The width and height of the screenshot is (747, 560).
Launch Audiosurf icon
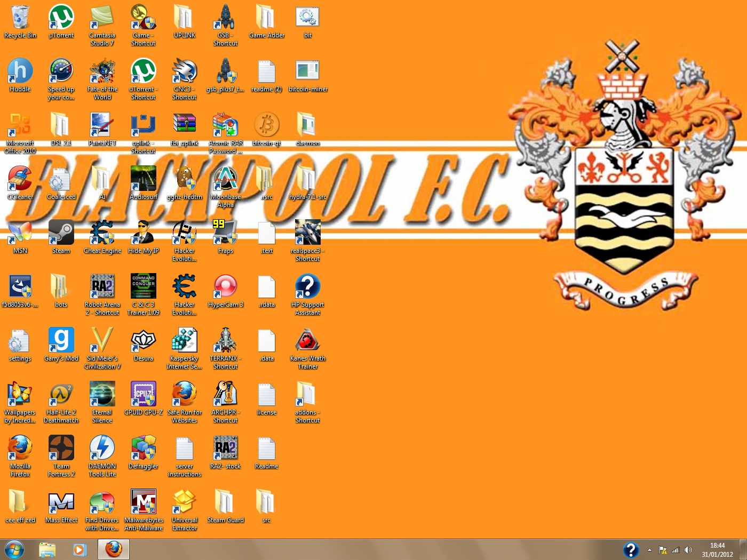[x=144, y=183]
